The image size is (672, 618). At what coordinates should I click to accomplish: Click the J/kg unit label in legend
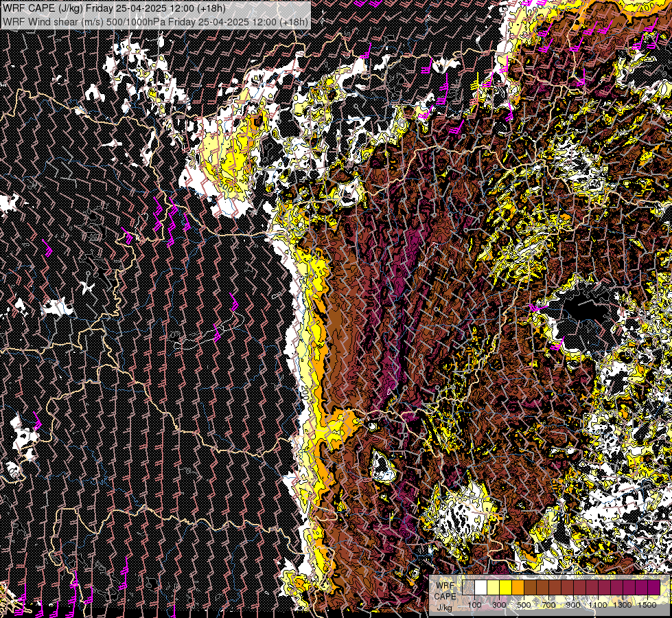coord(444,607)
